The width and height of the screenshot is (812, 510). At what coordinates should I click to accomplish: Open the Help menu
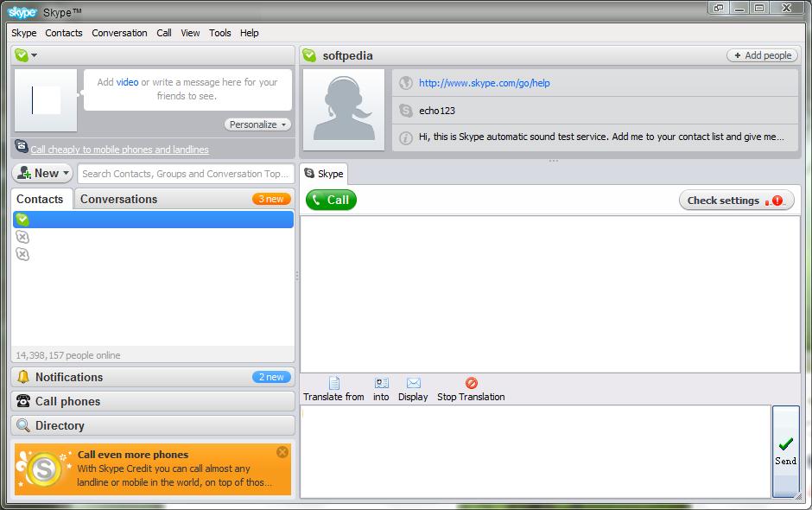click(x=249, y=33)
